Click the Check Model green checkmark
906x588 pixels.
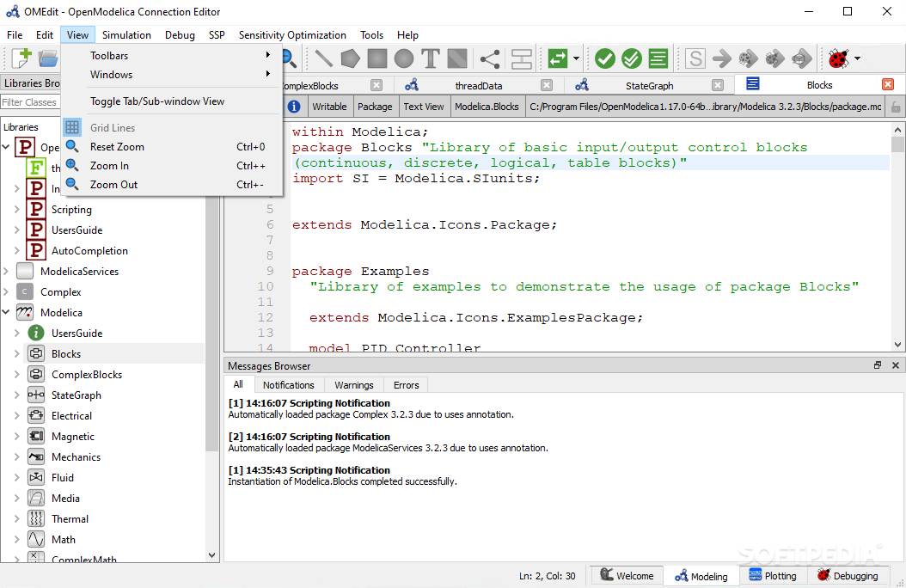click(x=605, y=58)
